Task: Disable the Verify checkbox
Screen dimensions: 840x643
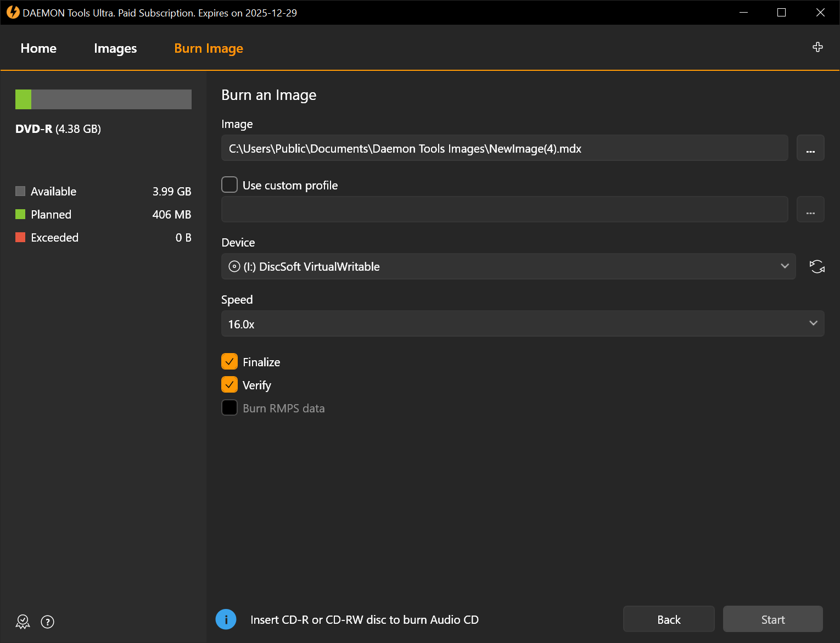Action: tap(229, 385)
